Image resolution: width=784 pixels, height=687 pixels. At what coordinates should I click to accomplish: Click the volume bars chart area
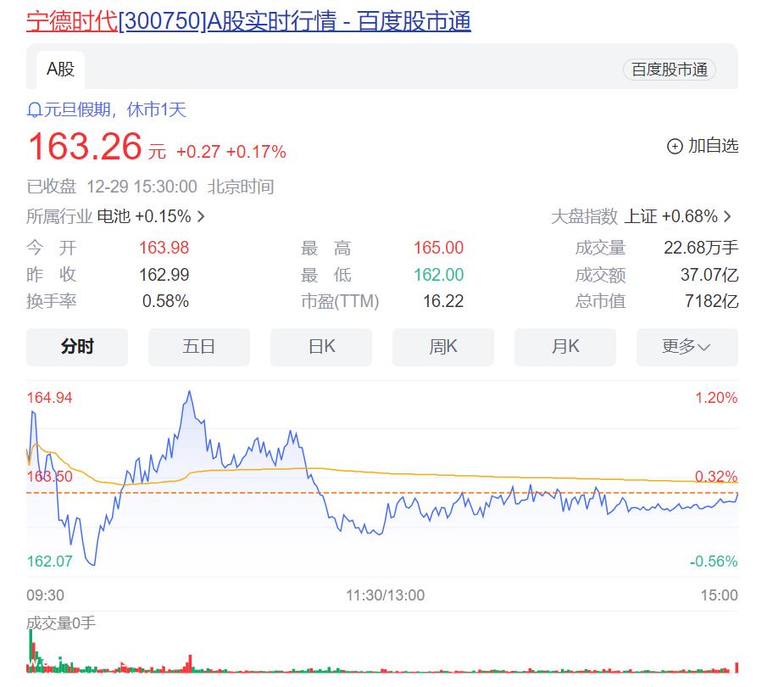[x=382, y=652]
